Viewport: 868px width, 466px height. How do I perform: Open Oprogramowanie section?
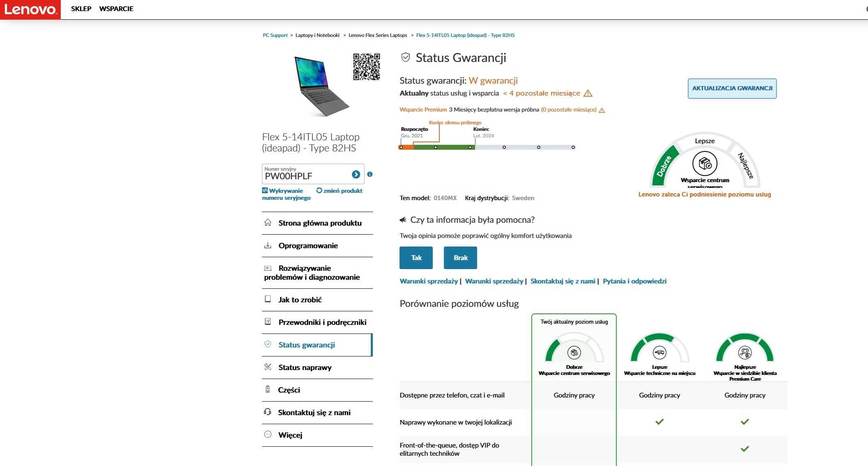click(x=308, y=246)
